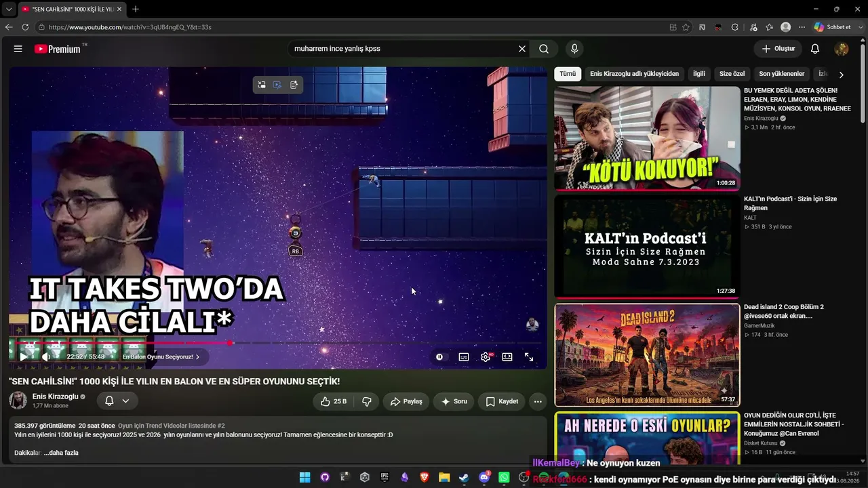
Task: Open Epic Games launcher from the taskbar
Action: coord(384,477)
